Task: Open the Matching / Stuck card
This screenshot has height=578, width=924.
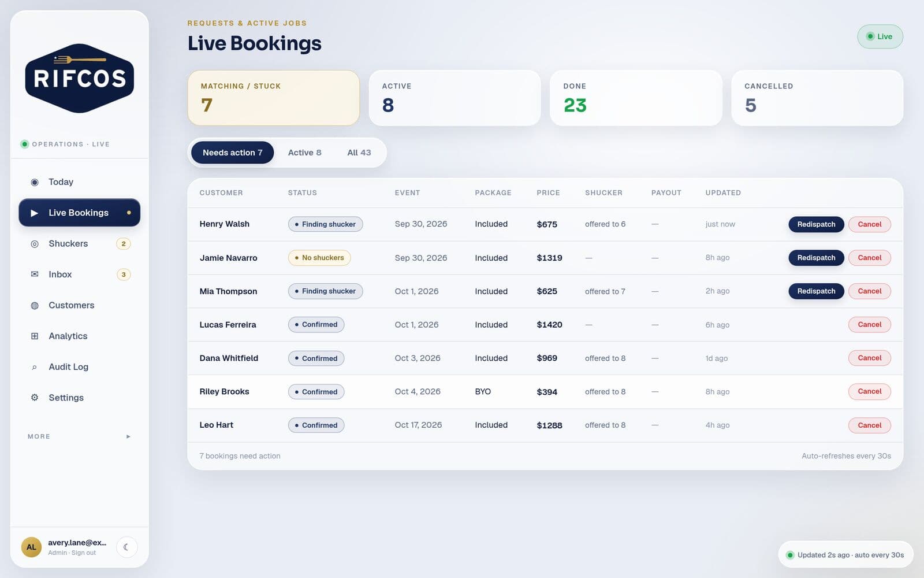Action: [273, 98]
